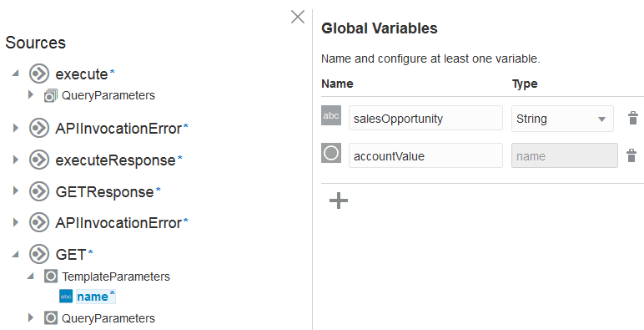Edit the accountValue name field
This screenshot has width=644, height=330.
pyautogui.click(x=425, y=155)
